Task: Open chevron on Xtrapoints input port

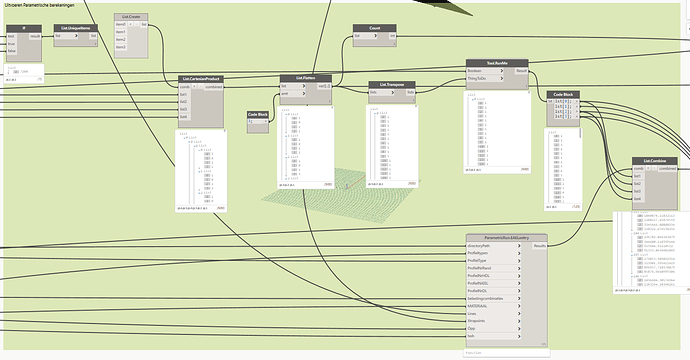Action: click(519, 321)
